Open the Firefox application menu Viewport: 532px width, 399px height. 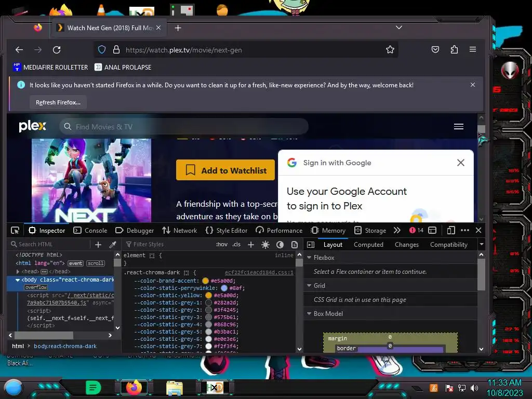473,49
